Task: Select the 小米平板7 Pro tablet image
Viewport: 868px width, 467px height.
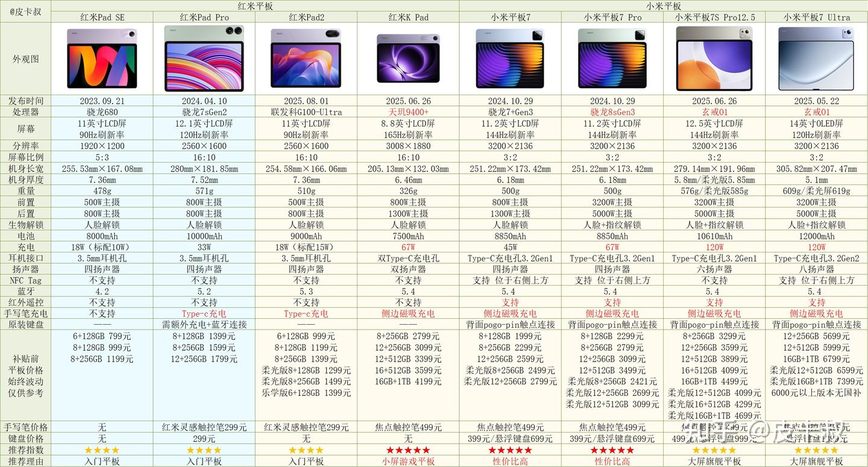Action: tap(612, 58)
